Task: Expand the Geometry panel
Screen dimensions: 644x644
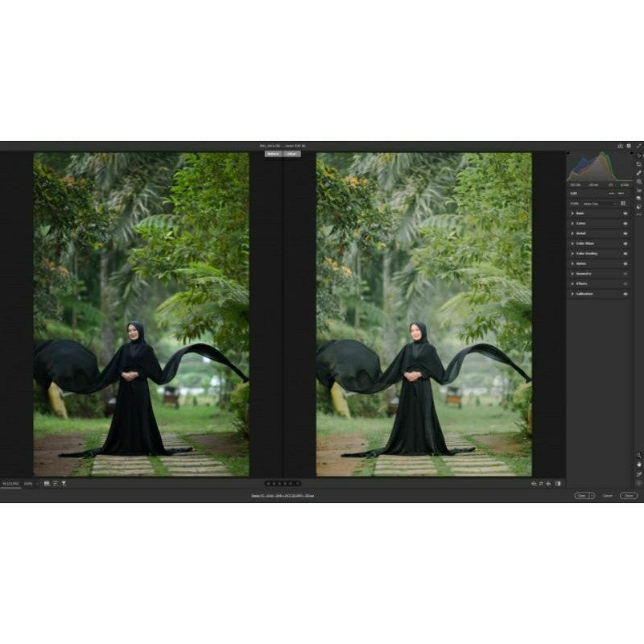Action: click(x=572, y=274)
